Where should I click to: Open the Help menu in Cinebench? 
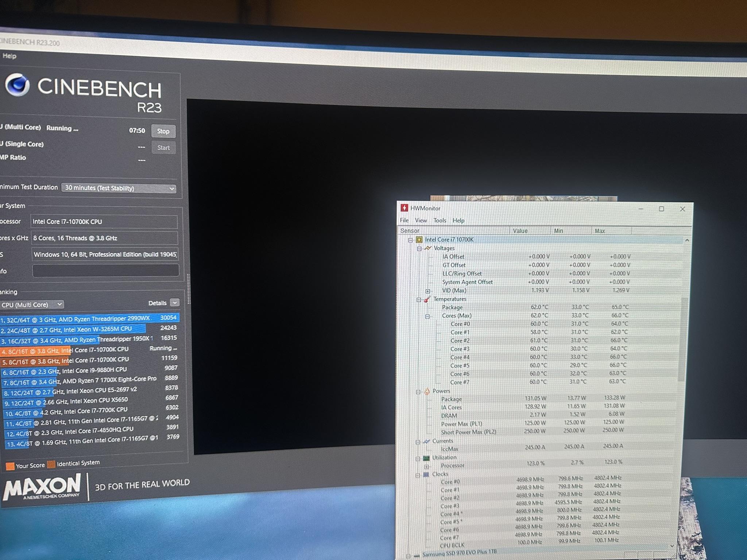9,56
